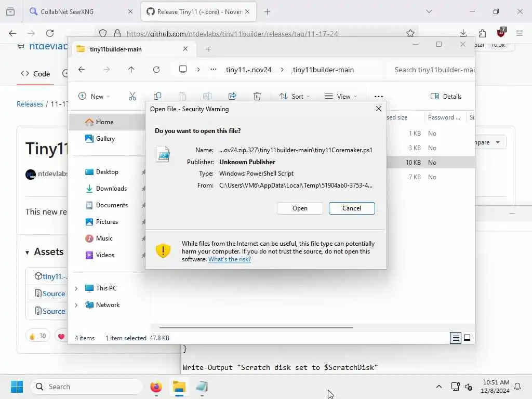Select This PC in the navigation pane

(x=106, y=288)
